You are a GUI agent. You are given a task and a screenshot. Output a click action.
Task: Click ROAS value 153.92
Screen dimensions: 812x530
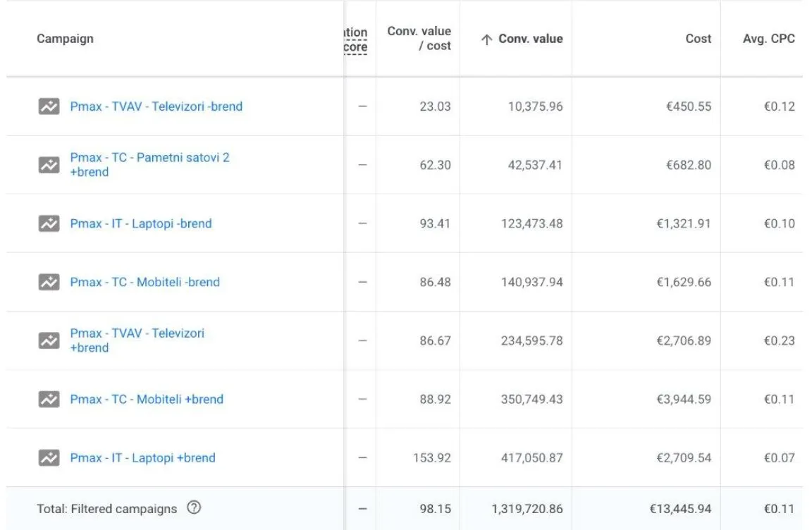pyautogui.click(x=432, y=457)
